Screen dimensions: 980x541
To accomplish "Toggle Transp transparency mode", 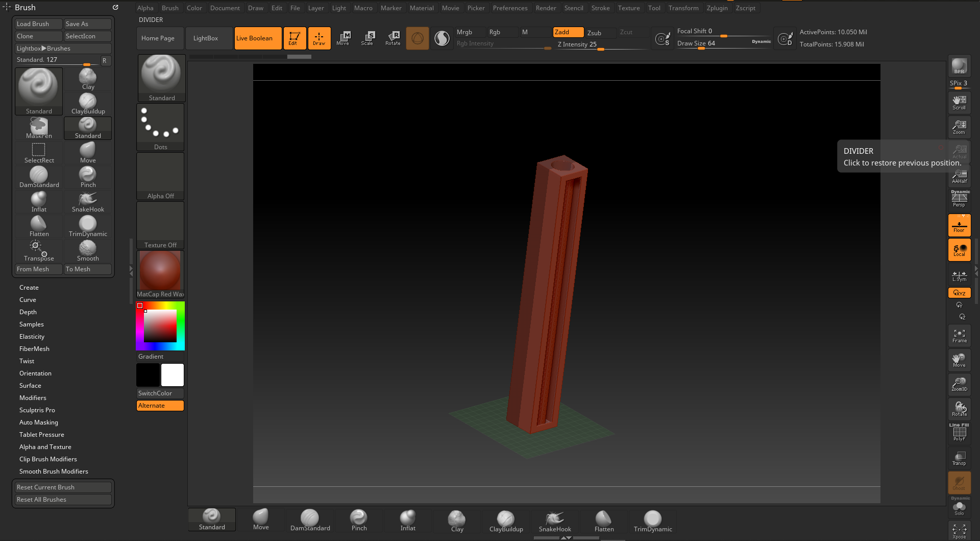I will (959, 458).
